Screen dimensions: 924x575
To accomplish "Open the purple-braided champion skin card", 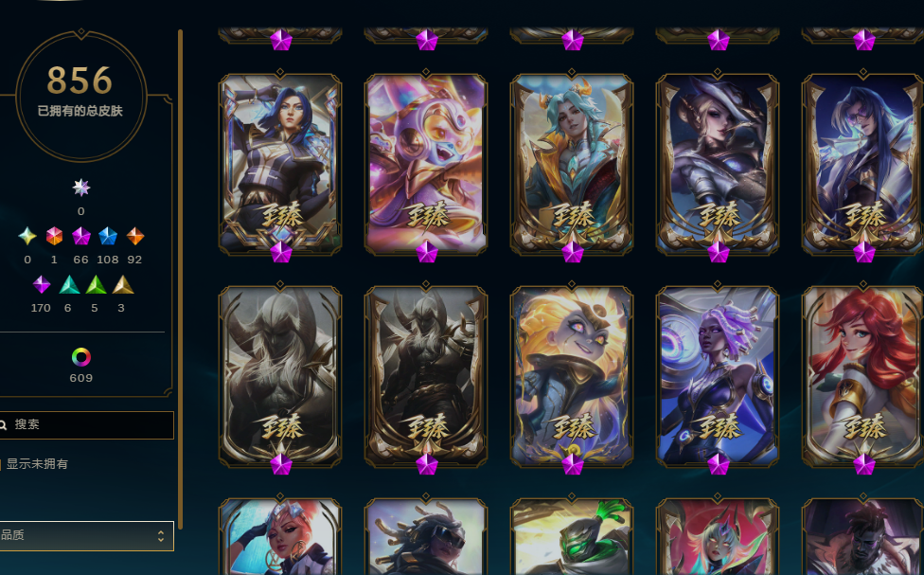I will coord(718,376).
